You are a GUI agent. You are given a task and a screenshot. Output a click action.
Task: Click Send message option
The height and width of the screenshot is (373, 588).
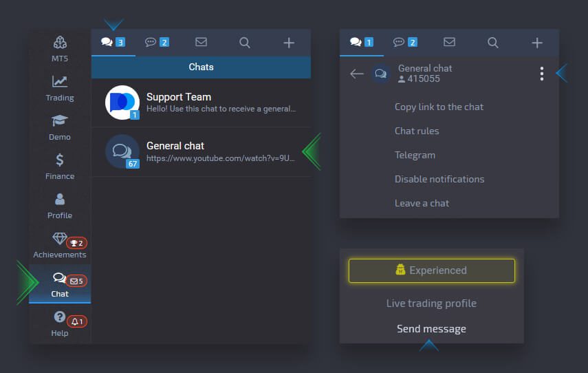point(431,329)
